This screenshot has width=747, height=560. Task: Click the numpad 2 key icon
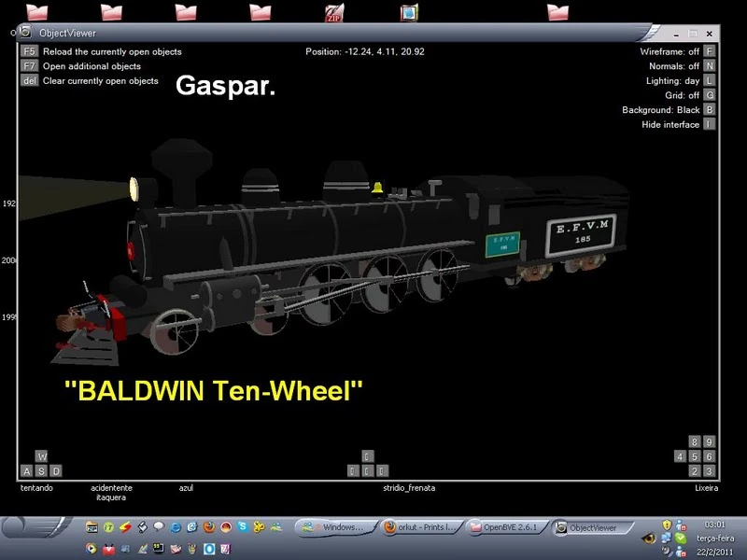[695, 471]
